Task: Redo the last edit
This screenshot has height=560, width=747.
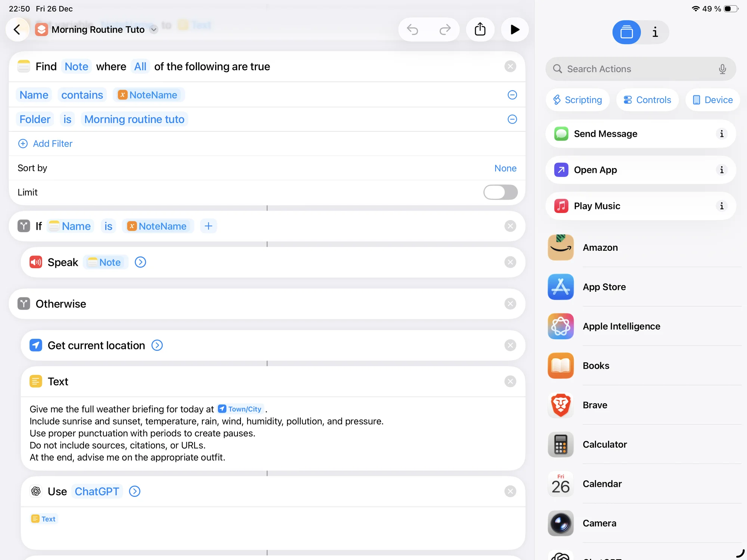Action: tap(445, 30)
